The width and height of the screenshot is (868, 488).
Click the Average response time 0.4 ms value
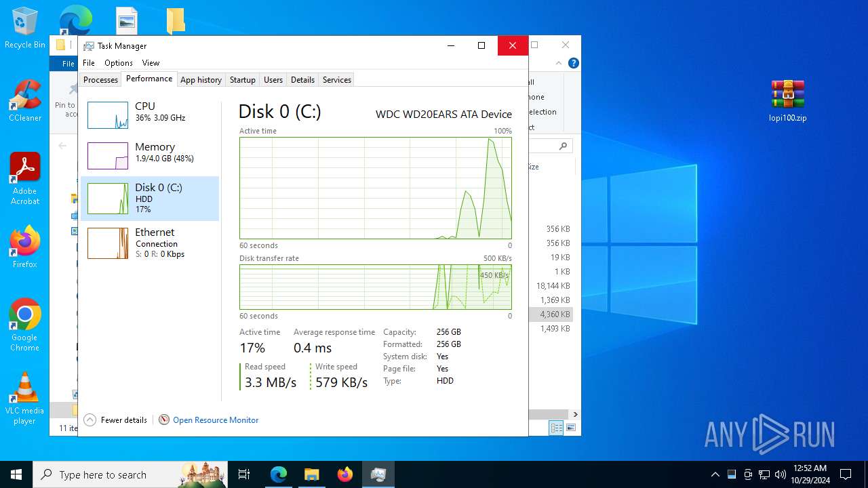(313, 348)
